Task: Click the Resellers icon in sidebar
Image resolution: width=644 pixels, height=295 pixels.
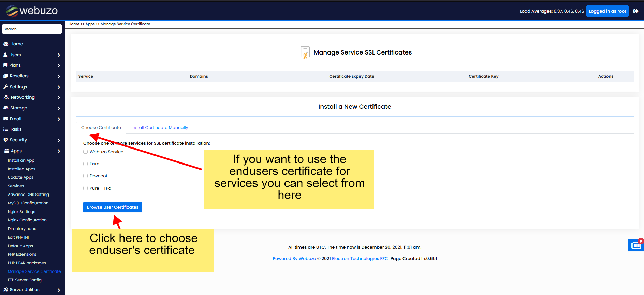Action: (5, 76)
